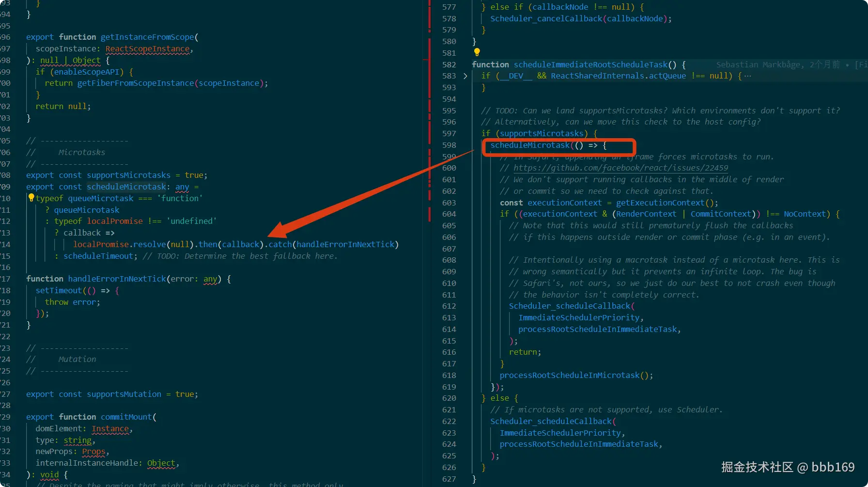Click the Props type of newProps
The height and width of the screenshot is (487, 868).
[x=93, y=452]
